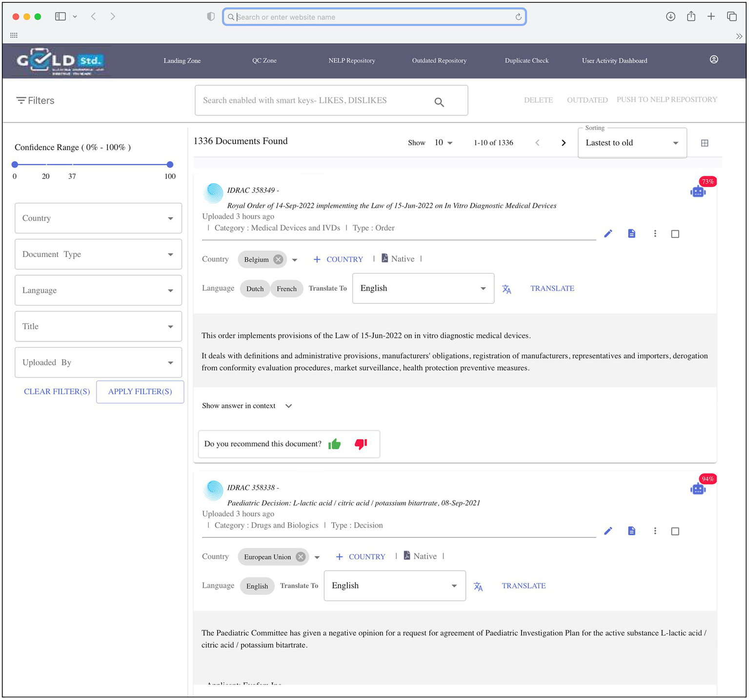Click the red thumbs down icon
This screenshot has width=749, height=700.
click(x=361, y=444)
